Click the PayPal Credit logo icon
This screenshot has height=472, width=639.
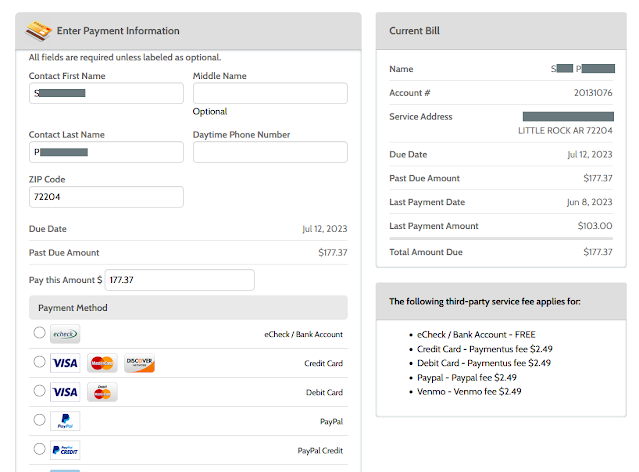click(65, 450)
